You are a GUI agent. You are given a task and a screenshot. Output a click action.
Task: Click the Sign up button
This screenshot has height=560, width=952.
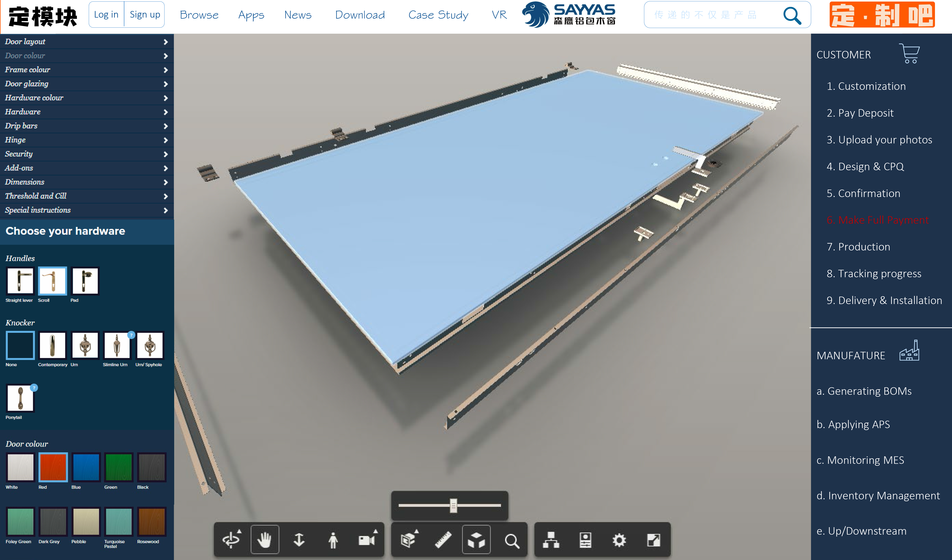tap(145, 14)
